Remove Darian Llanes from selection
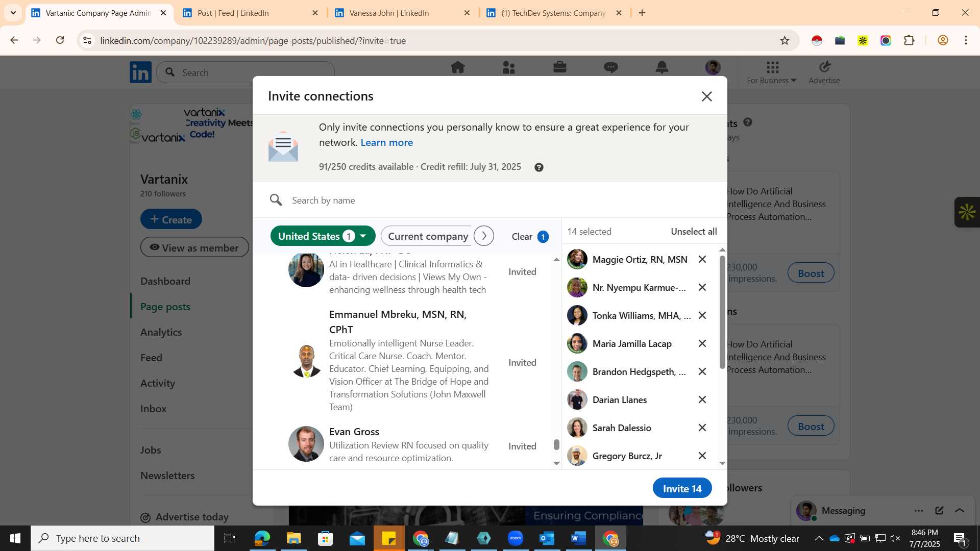This screenshot has height=551, width=980. (702, 400)
